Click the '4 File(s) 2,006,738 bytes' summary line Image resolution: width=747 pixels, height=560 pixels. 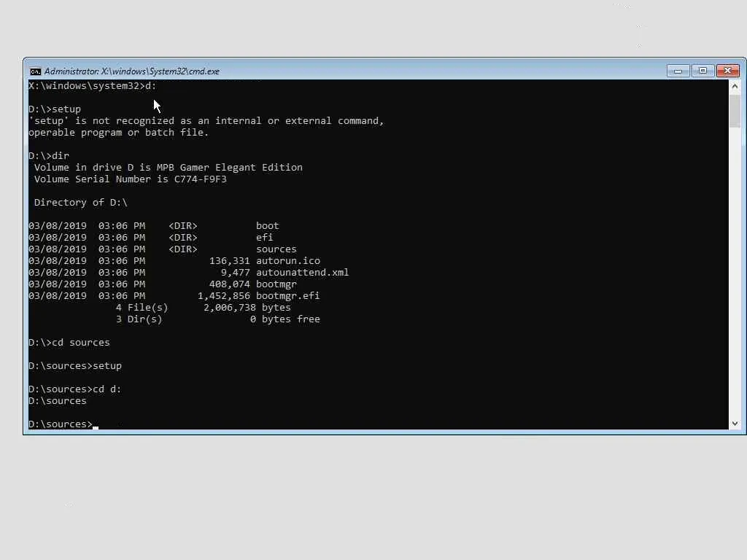click(x=203, y=308)
